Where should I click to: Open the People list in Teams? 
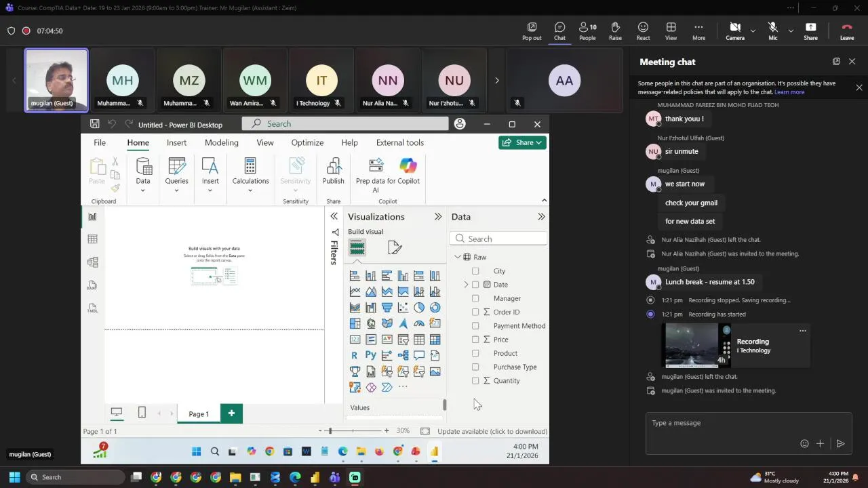(587, 31)
